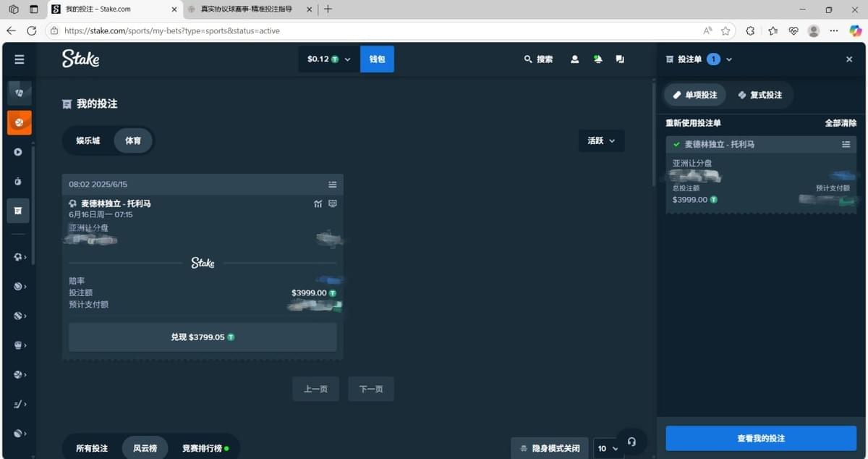868x459 pixels.
Task: Open the chat icon in header
Action: pyautogui.click(x=620, y=59)
